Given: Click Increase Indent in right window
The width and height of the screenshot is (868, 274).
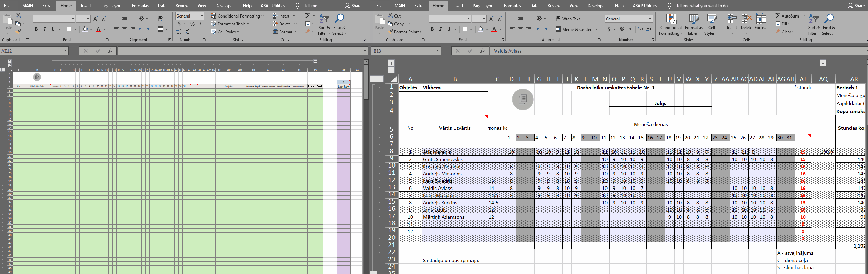Looking at the screenshot, I should coord(548,29).
